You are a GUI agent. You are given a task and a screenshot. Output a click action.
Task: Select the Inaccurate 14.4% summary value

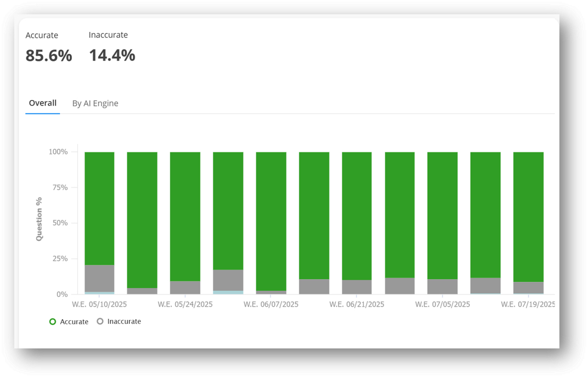pyautogui.click(x=112, y=56)
